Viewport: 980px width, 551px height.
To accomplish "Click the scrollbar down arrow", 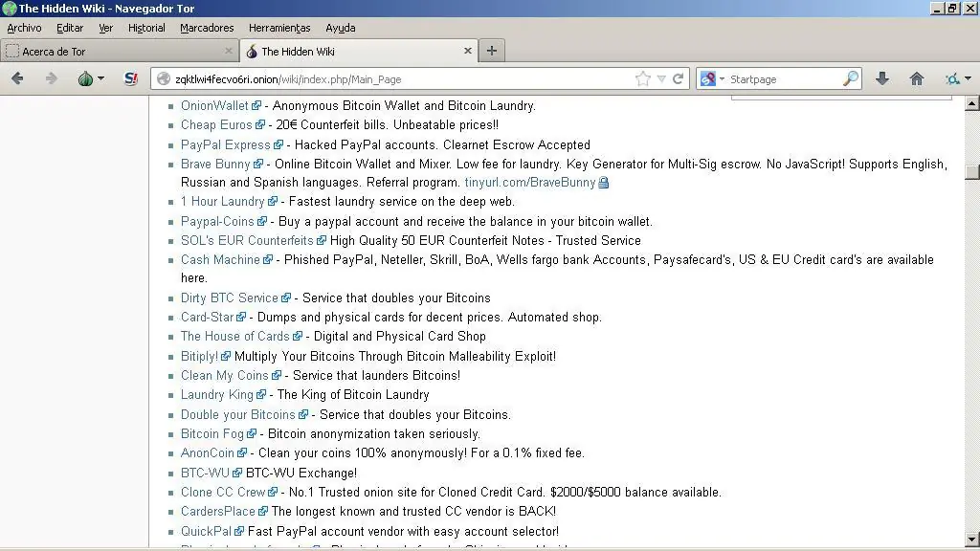I will click(x=971, y=539).
